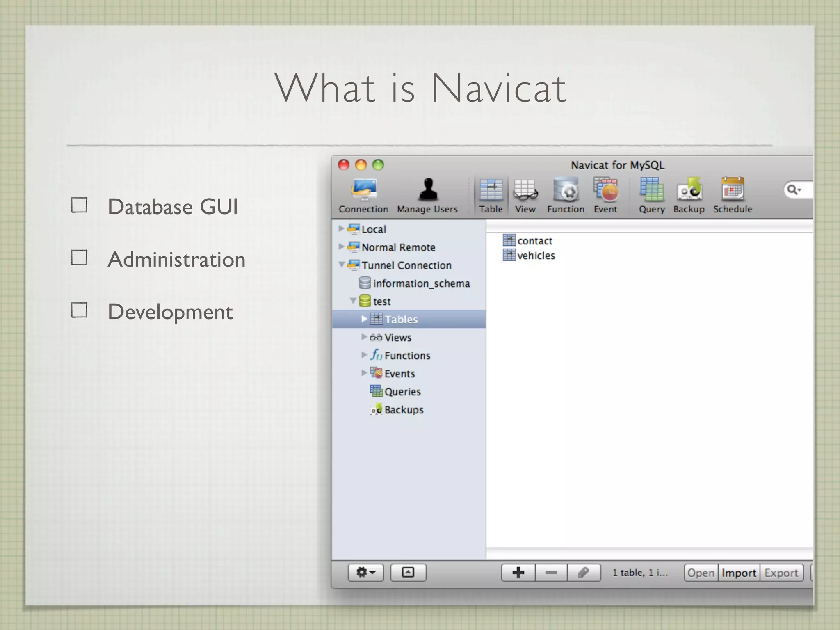Select information_schema database

tap(414, 283)
